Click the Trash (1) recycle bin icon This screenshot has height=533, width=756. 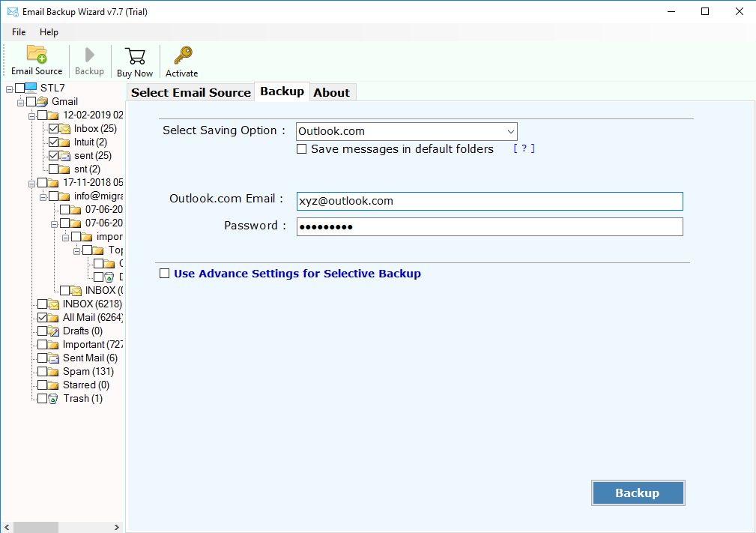(x=53, y=399)
